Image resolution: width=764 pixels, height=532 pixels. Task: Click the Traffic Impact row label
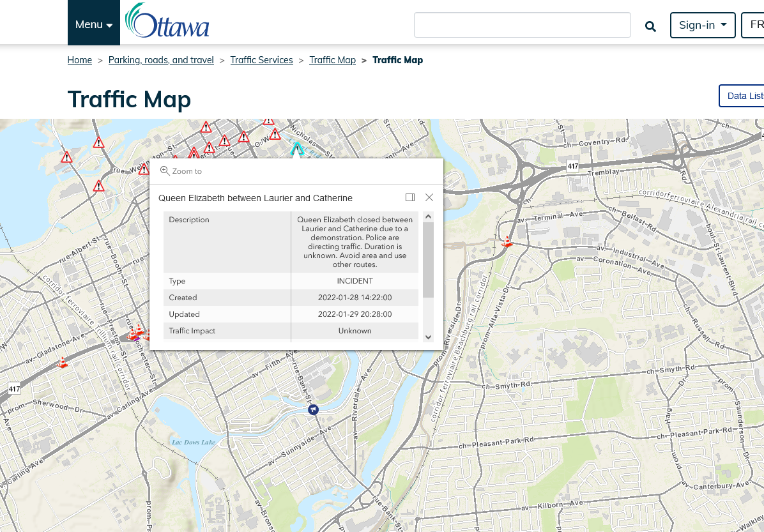[x=192, y=331]
